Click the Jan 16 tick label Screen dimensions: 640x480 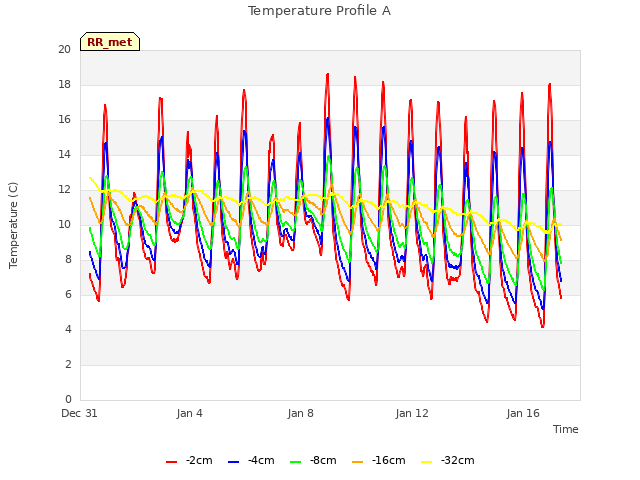tap(523, 413)
